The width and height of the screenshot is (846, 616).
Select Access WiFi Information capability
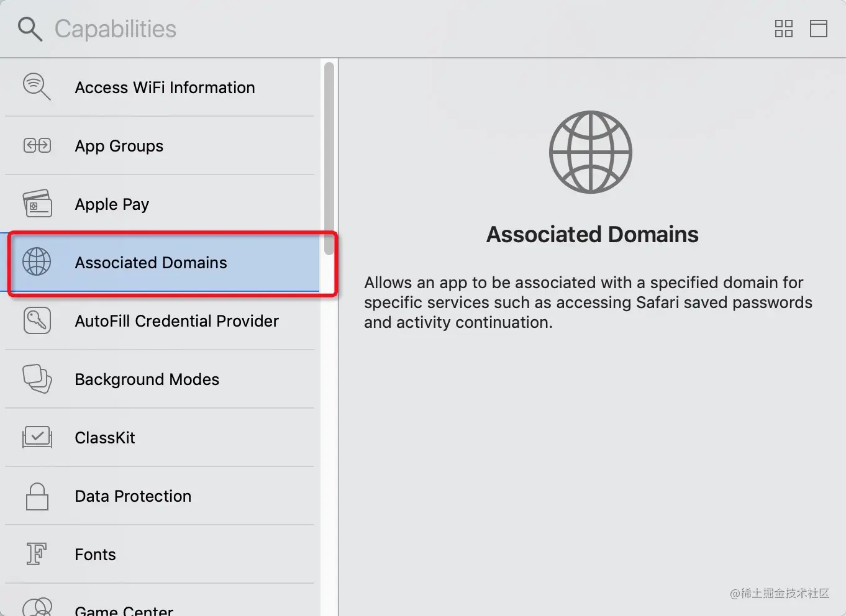point(165,88)
